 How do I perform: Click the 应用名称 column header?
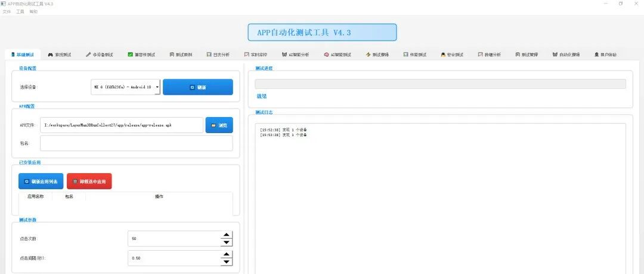(x=35, y=196)
